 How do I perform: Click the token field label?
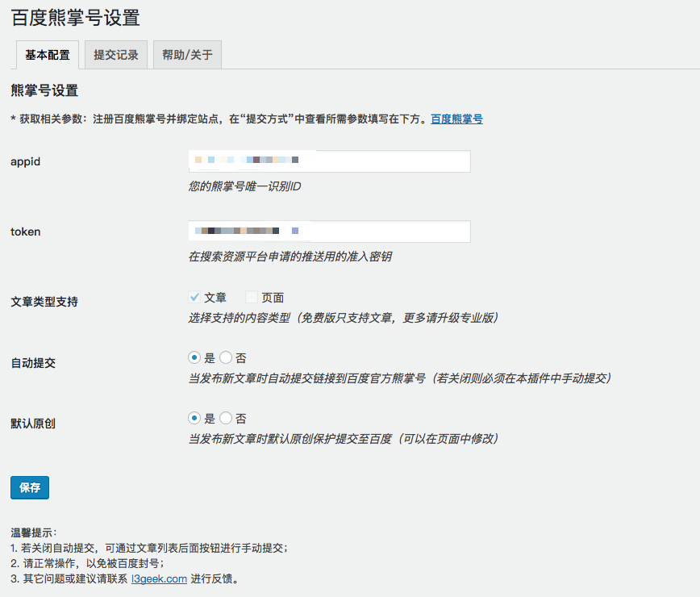[26, 232]
